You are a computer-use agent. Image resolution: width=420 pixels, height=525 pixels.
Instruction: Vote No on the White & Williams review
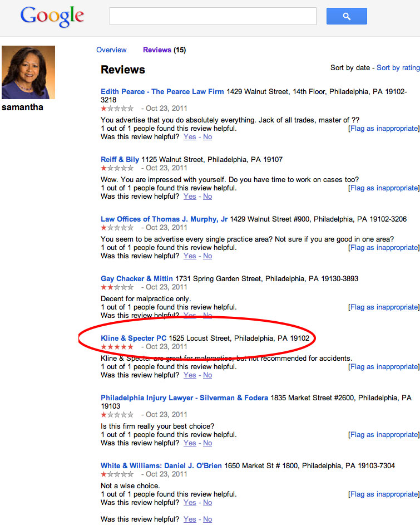pos(207,503)
